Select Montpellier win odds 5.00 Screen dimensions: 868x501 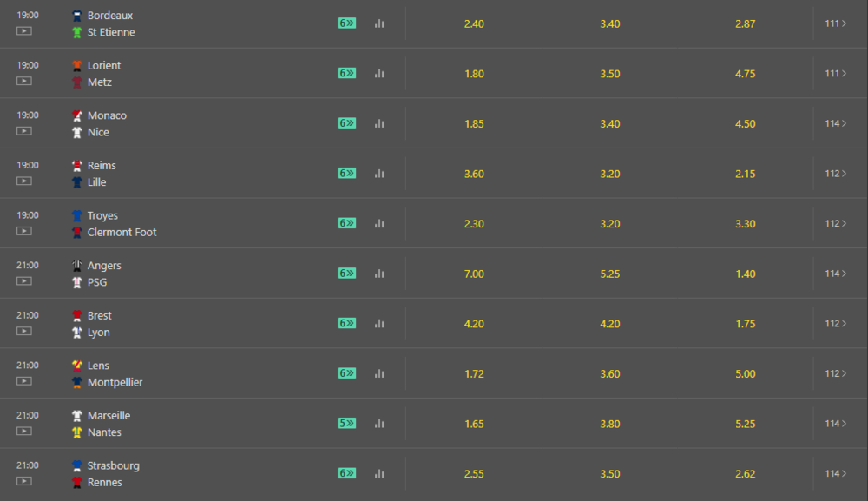coord(746,373)
